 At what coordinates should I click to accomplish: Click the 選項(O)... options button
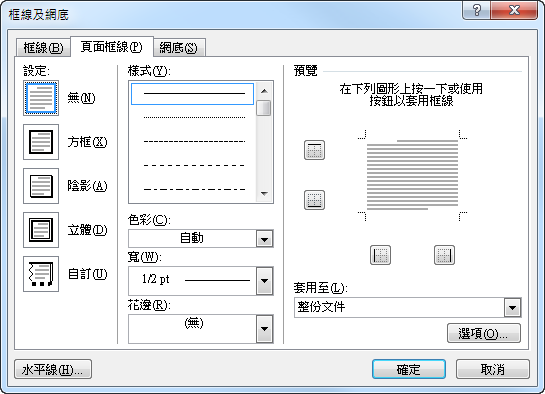coord(484,334)
